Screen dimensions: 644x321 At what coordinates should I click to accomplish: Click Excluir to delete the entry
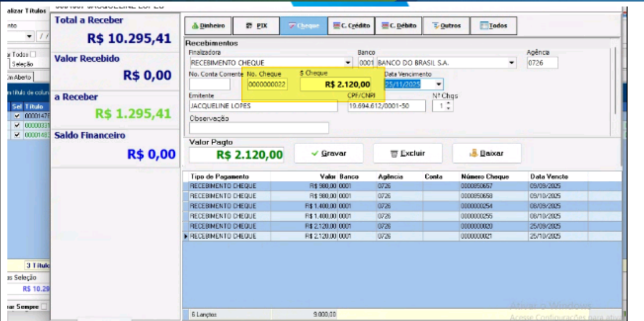tap(407, 154)
